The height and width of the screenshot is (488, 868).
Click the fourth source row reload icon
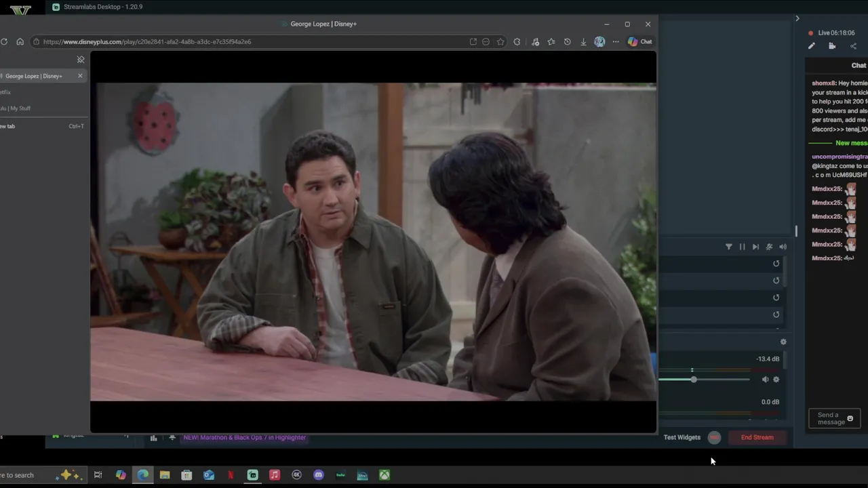coord(776,314)
